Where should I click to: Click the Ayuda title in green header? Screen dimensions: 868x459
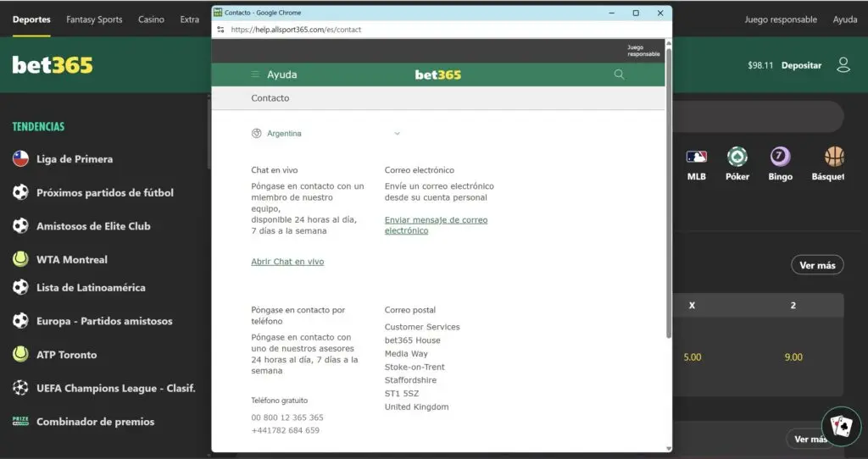(281, 75)
